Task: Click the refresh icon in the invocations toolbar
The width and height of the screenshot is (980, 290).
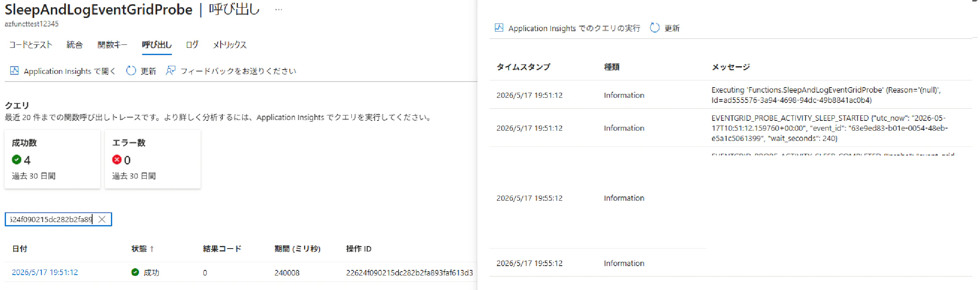Action: 131,70
